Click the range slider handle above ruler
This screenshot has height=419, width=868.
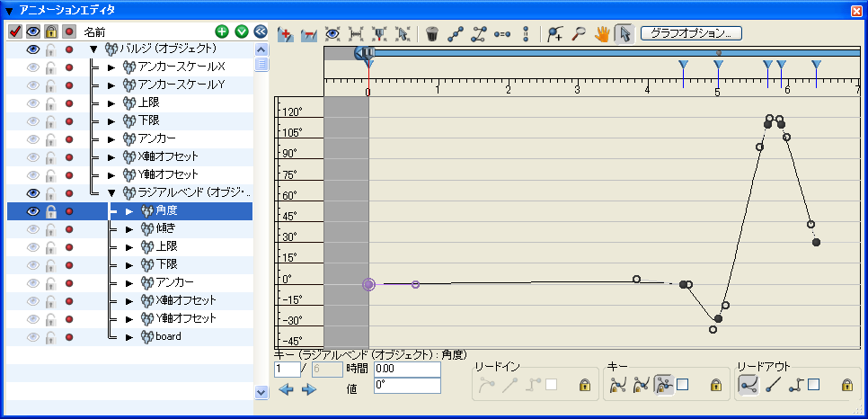(364, 53)
